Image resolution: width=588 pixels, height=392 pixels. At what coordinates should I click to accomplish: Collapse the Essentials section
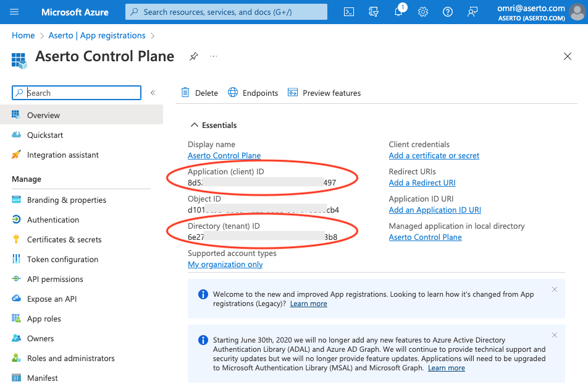click(x=194, y=125)
